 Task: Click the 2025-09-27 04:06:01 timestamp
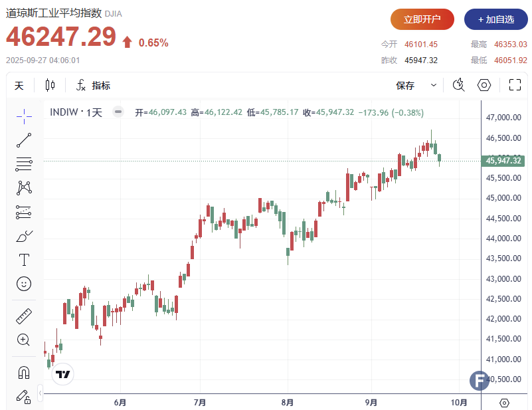(x=43, y=60)
